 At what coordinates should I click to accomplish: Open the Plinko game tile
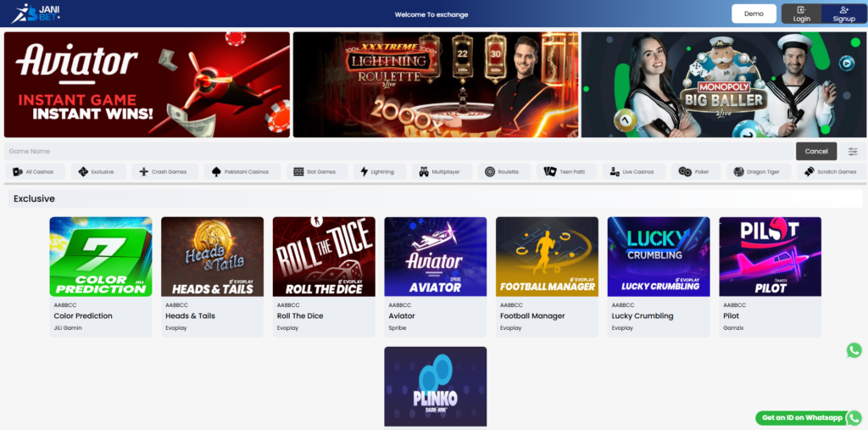click(x=435, y=386)
